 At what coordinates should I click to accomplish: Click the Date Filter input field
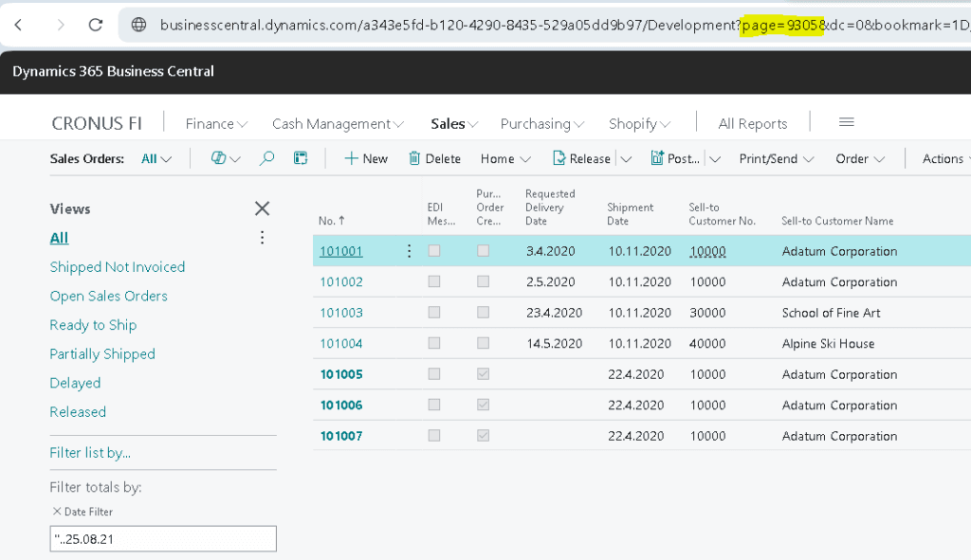coord(163,539)
